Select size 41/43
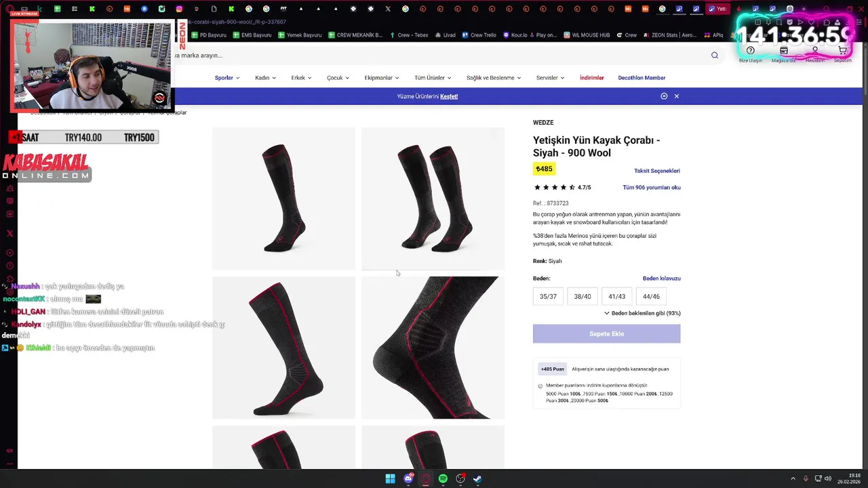The width and height of the screenshot is (868, 488). point(617,296)
